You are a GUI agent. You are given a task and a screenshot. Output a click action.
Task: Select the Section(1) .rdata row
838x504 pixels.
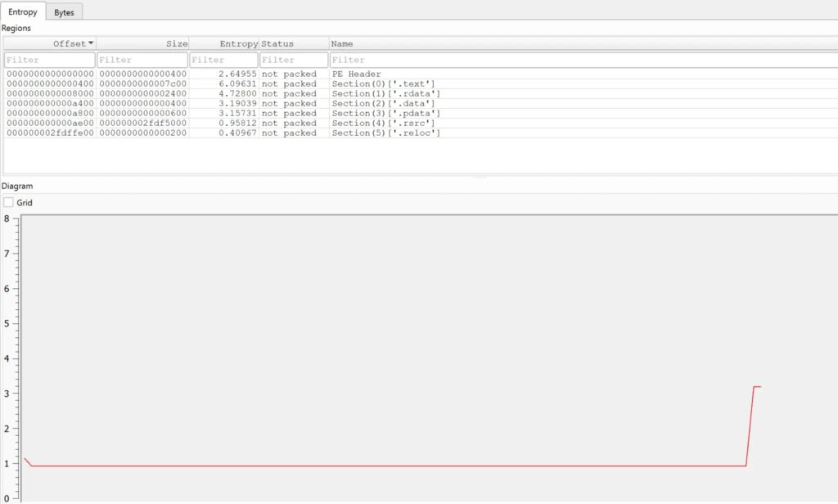coord(385,94)
